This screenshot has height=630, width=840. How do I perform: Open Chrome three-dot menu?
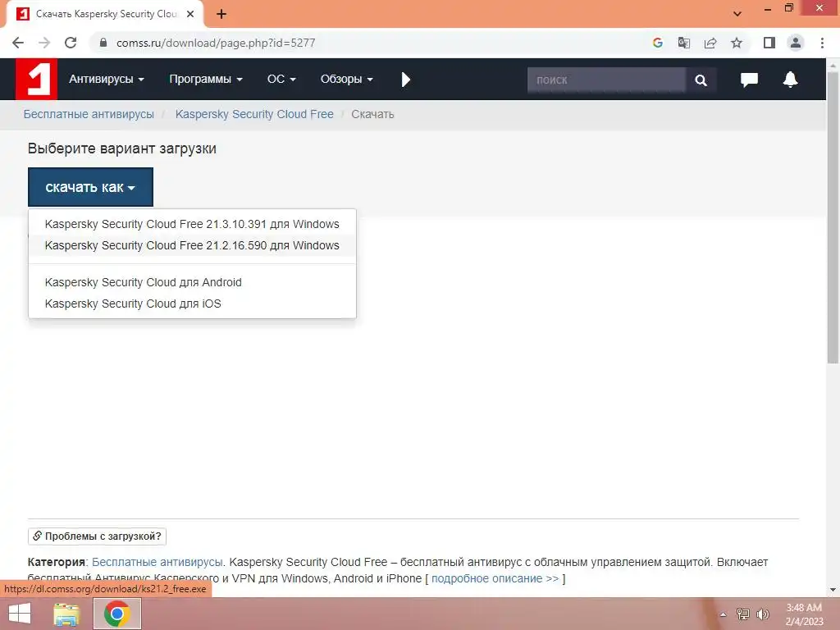tap(822, 43)
